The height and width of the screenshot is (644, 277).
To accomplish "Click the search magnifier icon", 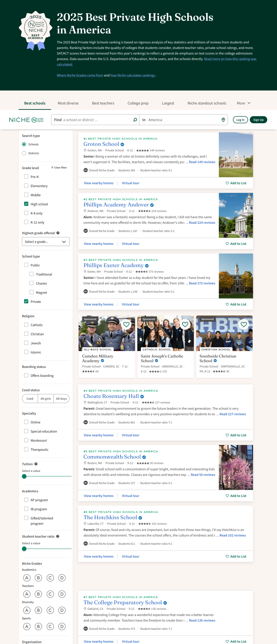I will pos(135,120).
